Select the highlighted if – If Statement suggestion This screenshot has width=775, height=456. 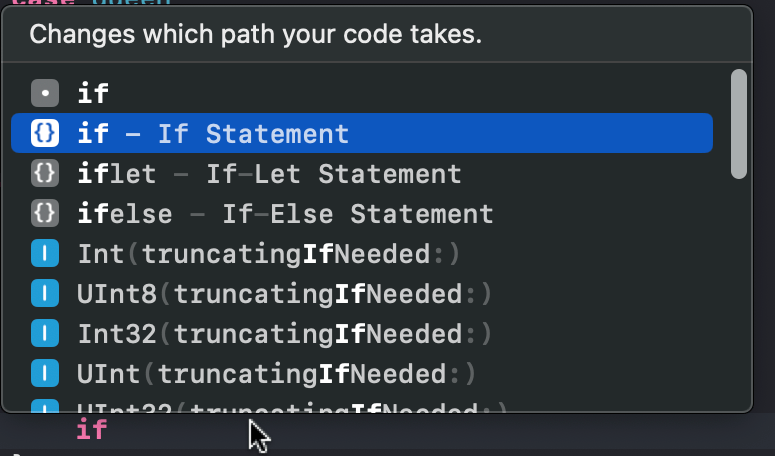click(x=213, y=134)
